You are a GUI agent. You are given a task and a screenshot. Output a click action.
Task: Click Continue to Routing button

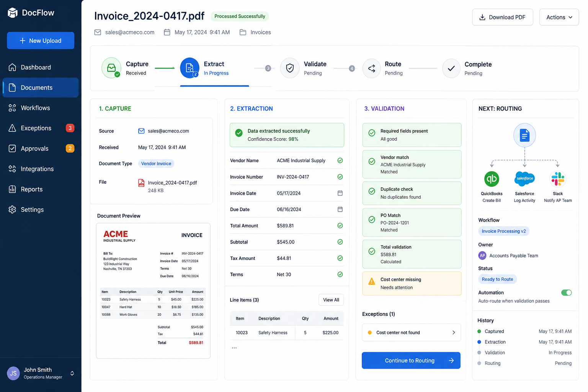click(x=411, y=361)
